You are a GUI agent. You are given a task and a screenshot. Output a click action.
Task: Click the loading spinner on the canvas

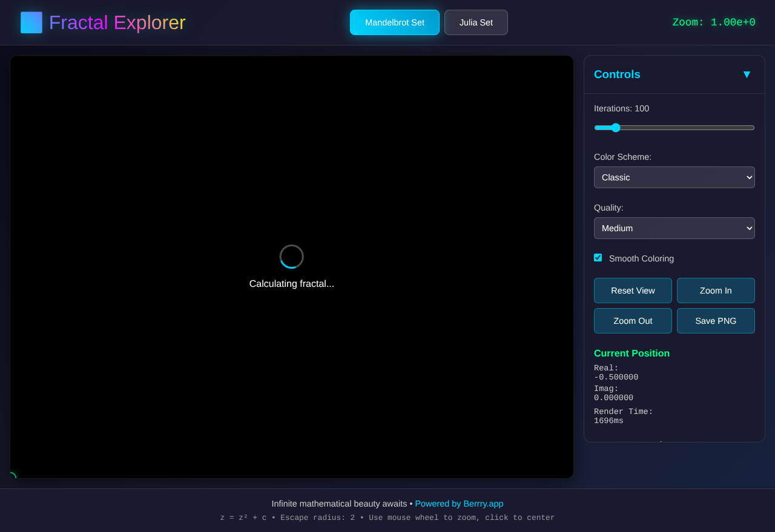[291, 256]
